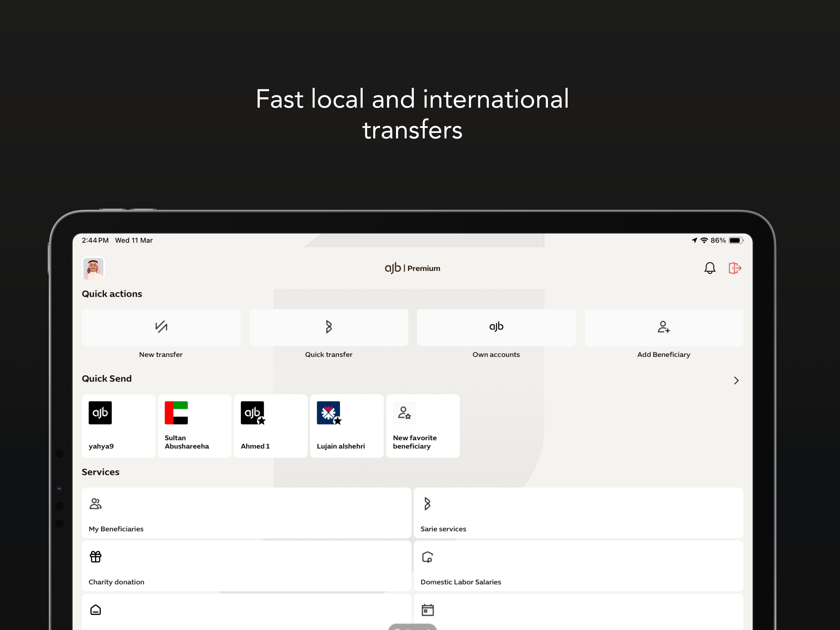Viewport: 840px width, 630px height.
Task: Tap New favorite beneficiary person-star icon
Action: point(404,413)
